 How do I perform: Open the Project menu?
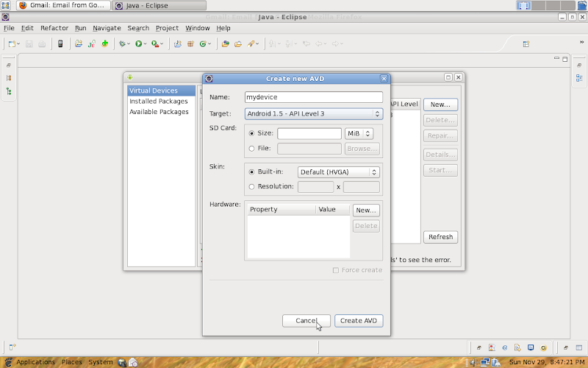click(168, 28)
